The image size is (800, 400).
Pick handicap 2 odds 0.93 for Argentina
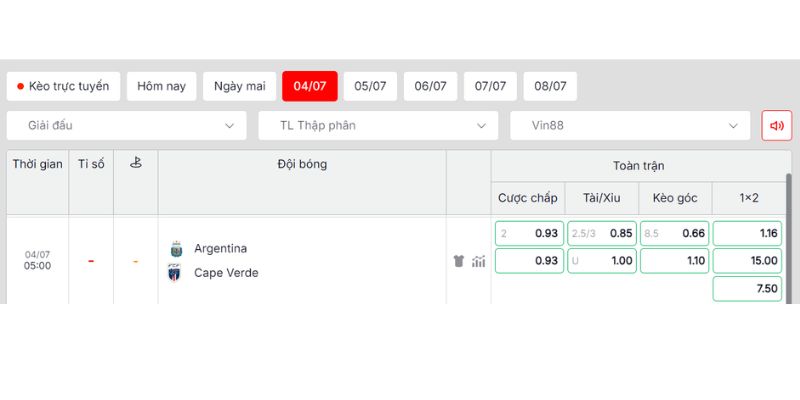[x=530, y=234]
